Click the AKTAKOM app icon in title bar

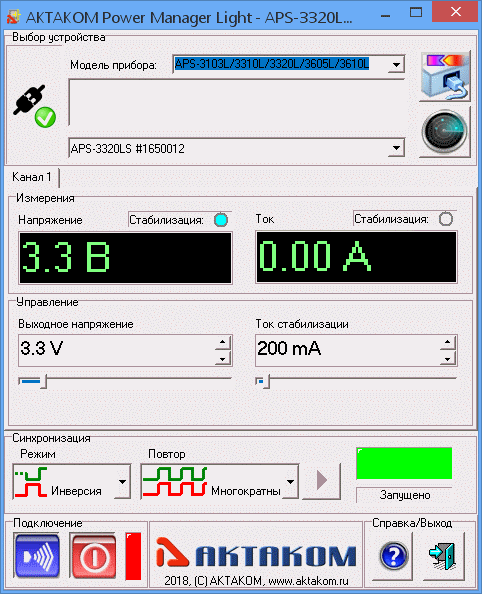[x=14, y=17]
